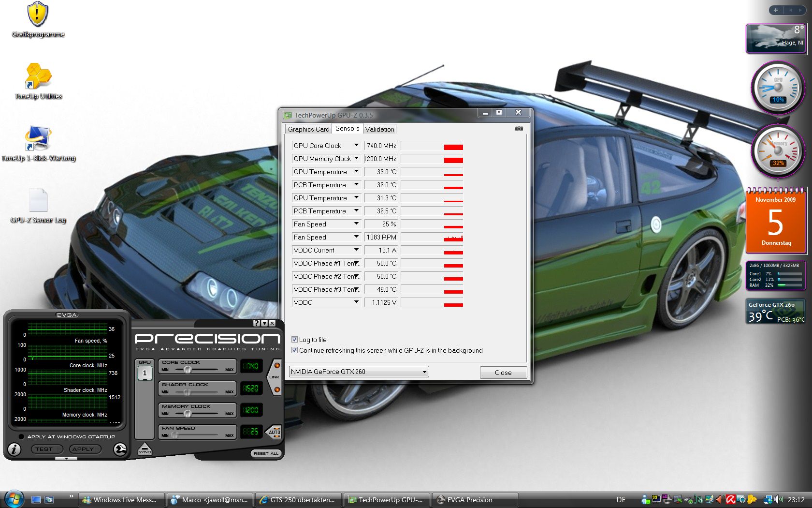Switch to GTS 250 übertakten browser taskbar button

click(x=298, y=500)
